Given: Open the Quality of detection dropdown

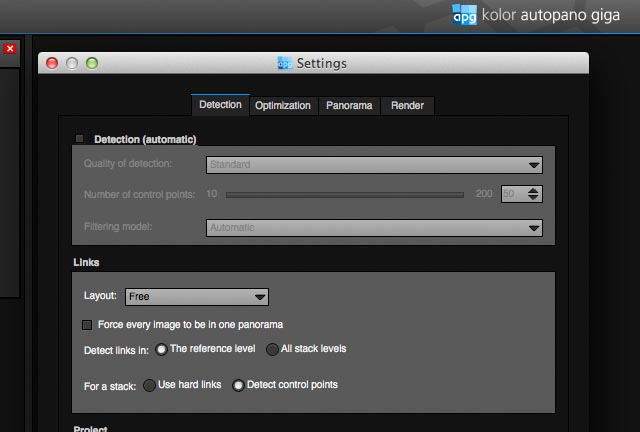Looking at the screenshot, I should [374, 165].
